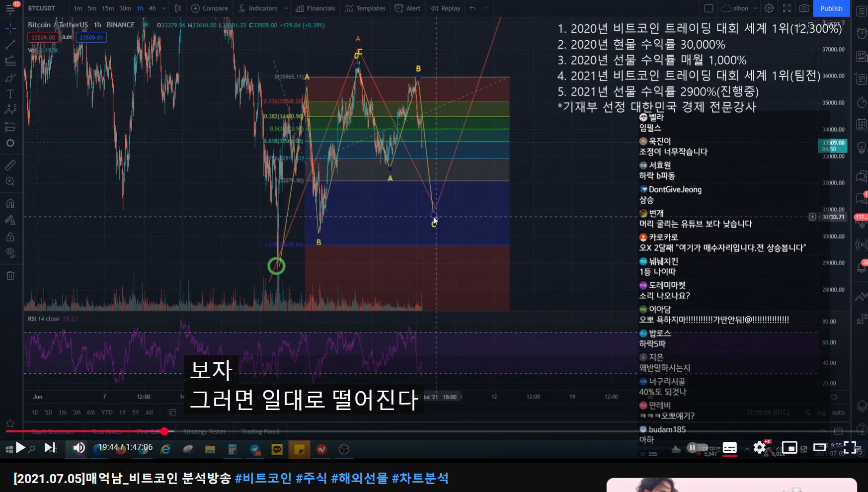868x492 pixels.
Task: Open the sihoo layout name dropdown
Action: 739,8
